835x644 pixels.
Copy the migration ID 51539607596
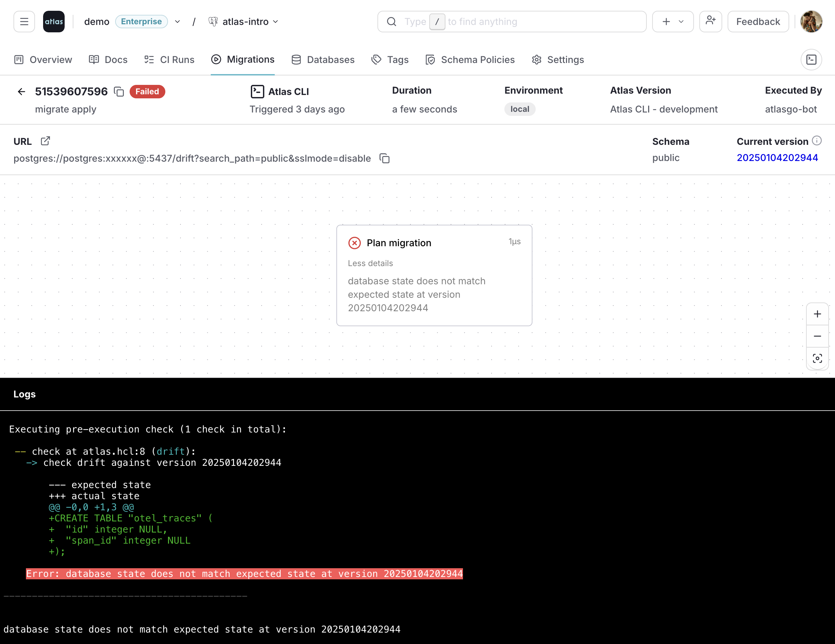pyautogui.click(x=118, y=91)
